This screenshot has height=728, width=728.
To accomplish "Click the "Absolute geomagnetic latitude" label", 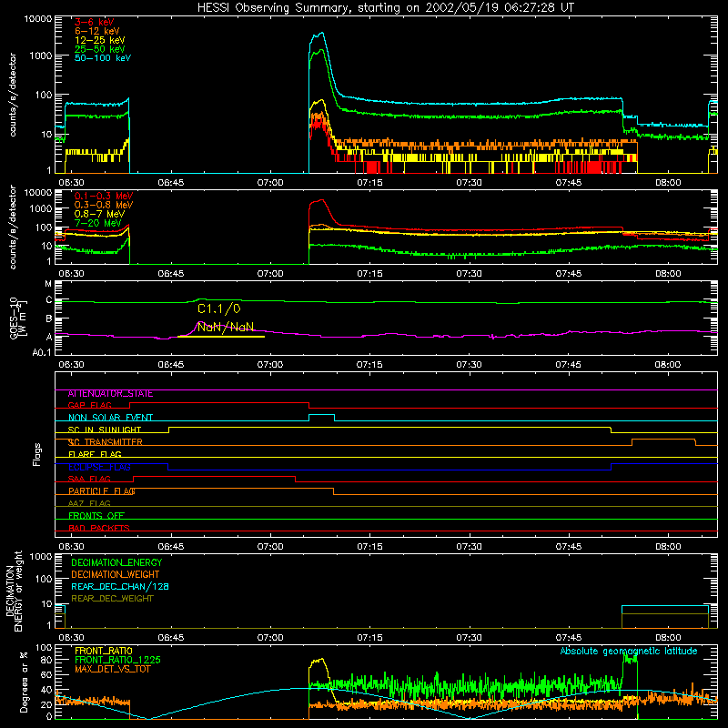I will tap(629, 652).
